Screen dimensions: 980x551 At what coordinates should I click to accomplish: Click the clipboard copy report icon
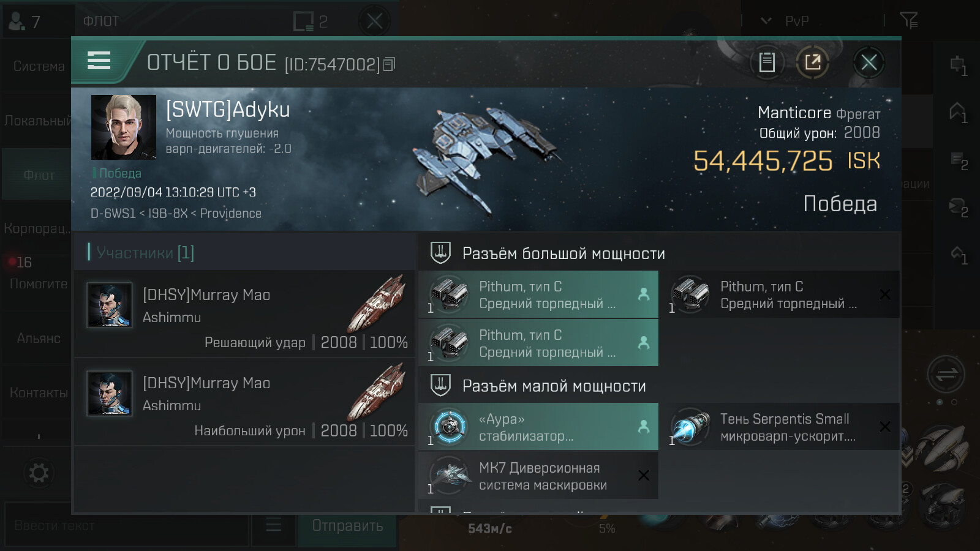pos(767,62)
